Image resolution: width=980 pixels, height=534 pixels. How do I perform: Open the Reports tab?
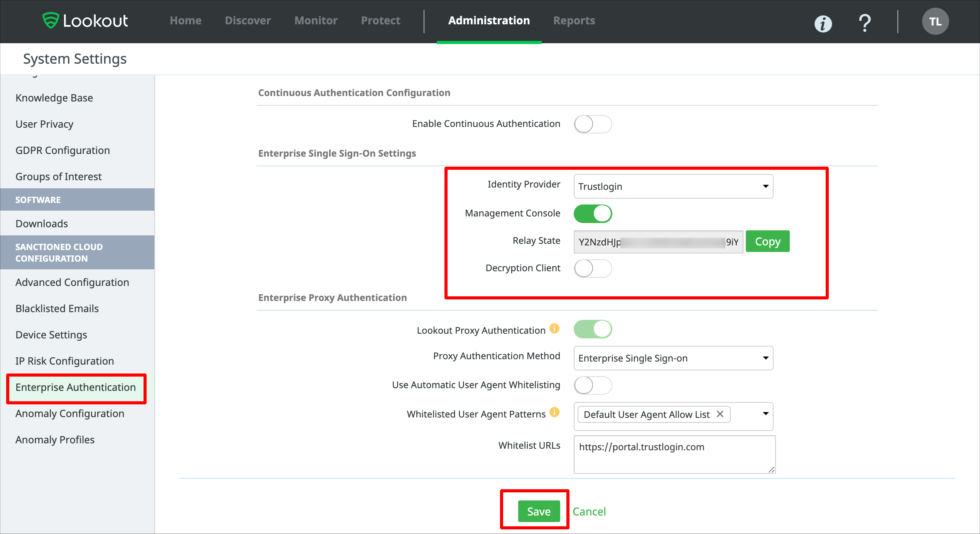[x=574, y=20]
